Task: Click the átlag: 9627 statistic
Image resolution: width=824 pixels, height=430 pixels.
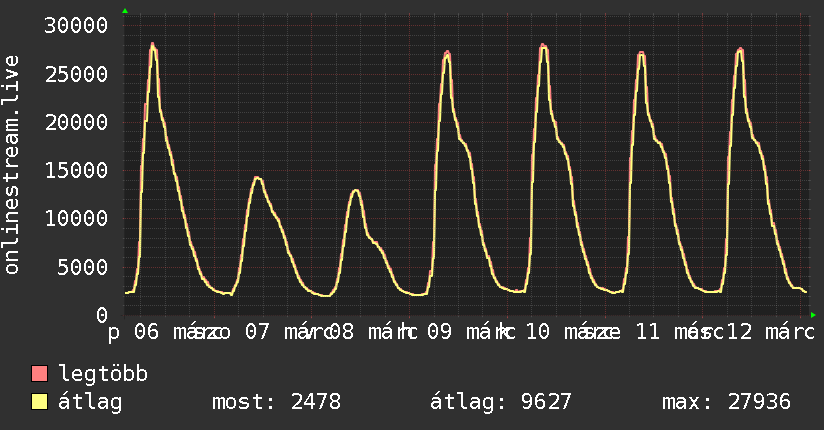Action: coord(501,402)
